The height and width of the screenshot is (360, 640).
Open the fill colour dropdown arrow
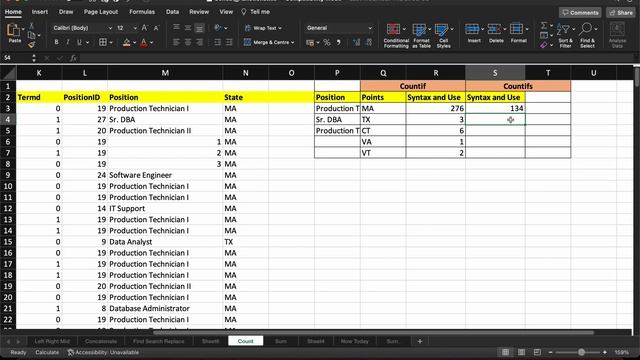point(134,42)
